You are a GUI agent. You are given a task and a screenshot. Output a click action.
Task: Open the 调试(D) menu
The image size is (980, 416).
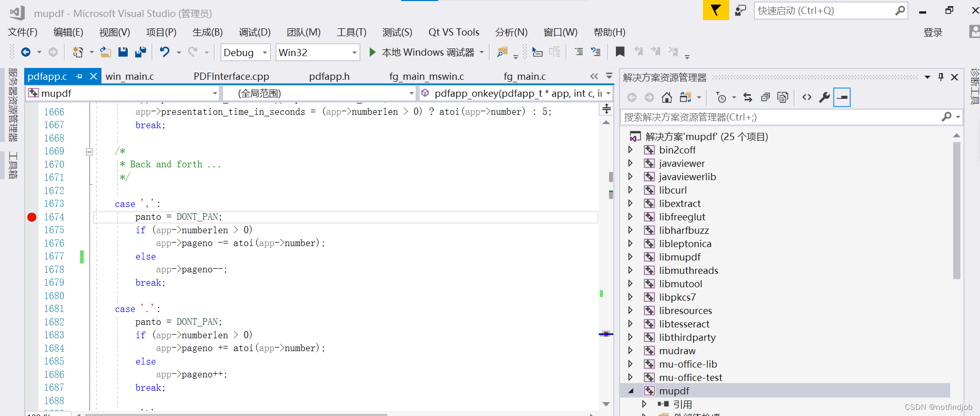[254, 32]
